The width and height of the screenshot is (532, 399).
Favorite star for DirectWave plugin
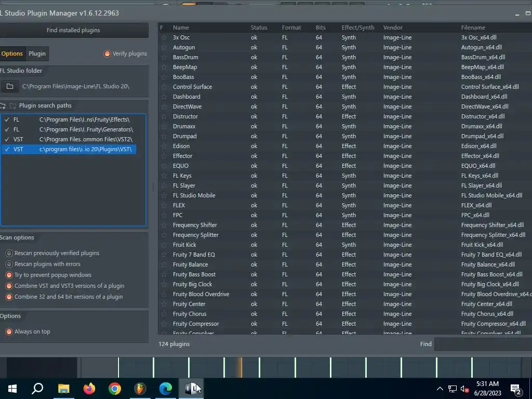(164, 107)
